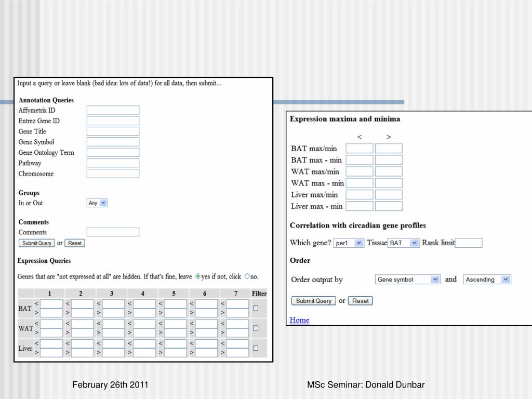Click the Gene Title input field

113,131
